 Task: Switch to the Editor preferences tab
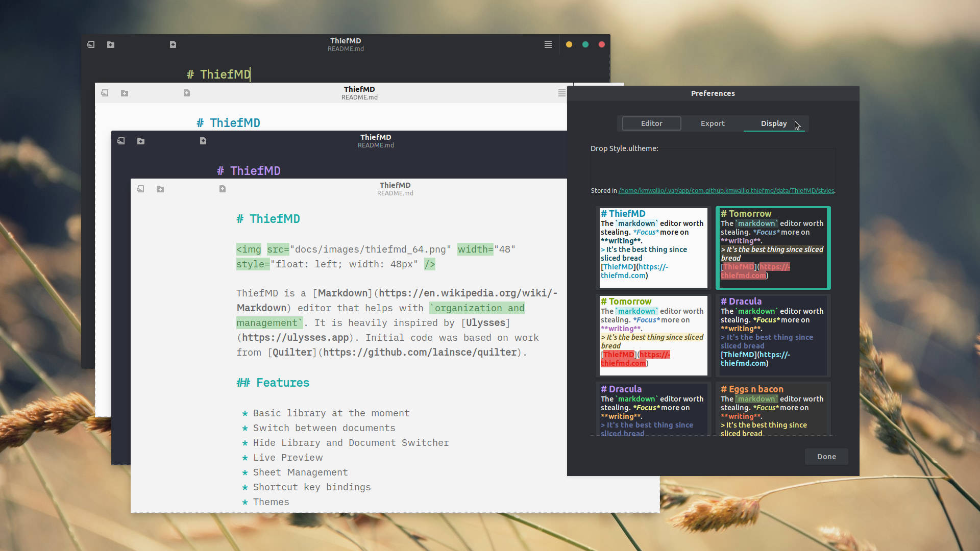pyautogui.click(x=651, y=123)
